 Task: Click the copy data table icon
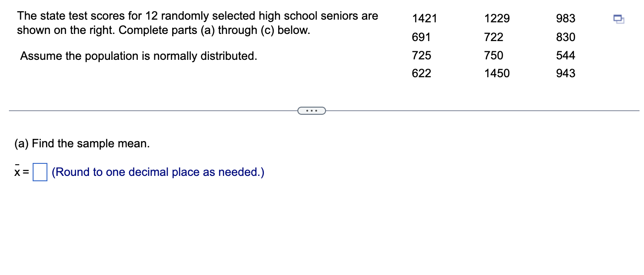[x=619, y=19]
